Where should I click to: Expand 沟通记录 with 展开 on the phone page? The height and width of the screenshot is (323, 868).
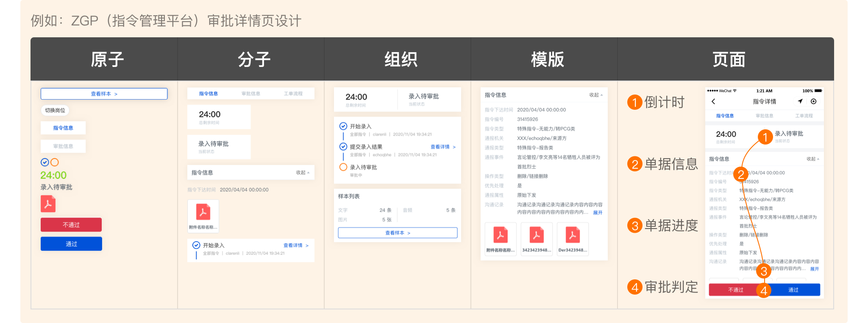[x=815, y=269]
